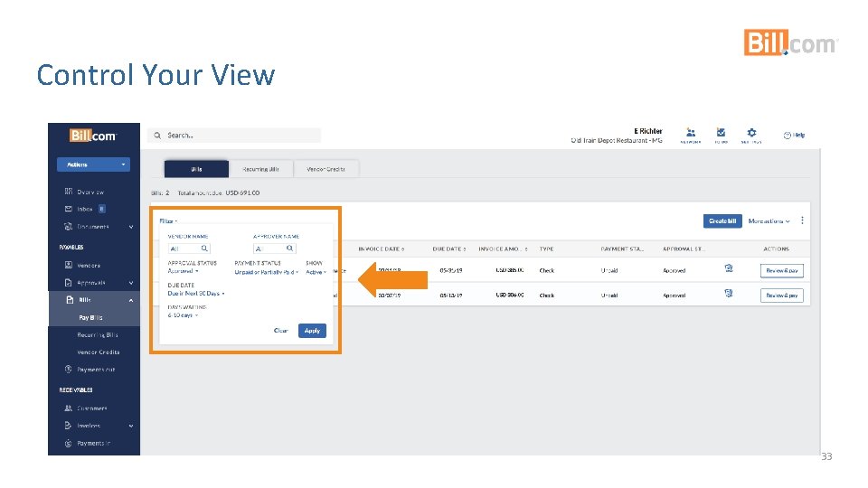Open the Show dropdown set to Active
The height and width of the screenshot is (488, 868).
tap(316, 272)
